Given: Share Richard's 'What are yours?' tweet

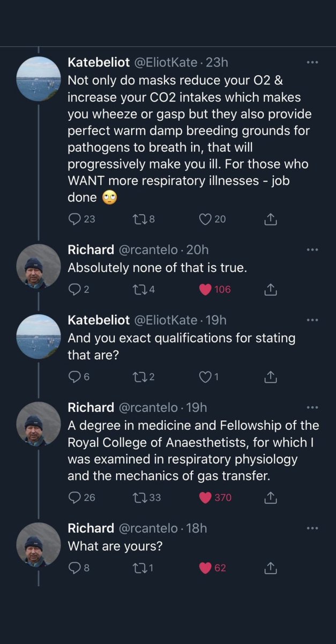Looking at the screenshot, I should pos(271,568).
